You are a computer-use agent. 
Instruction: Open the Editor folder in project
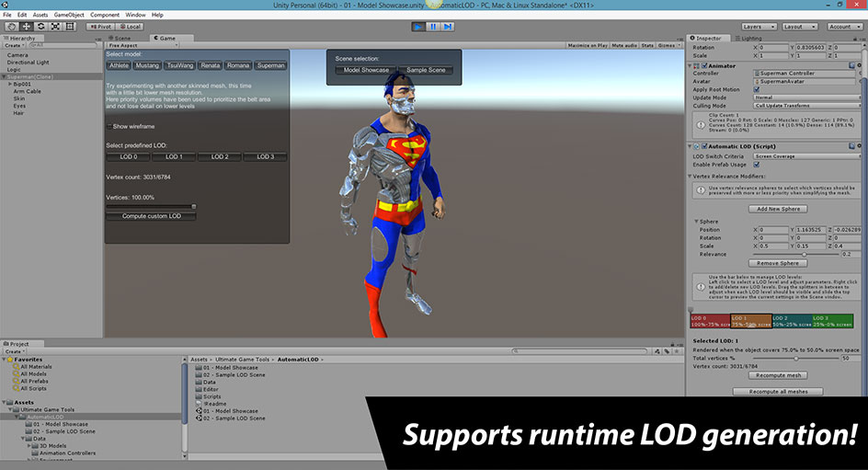coord(208,389)
